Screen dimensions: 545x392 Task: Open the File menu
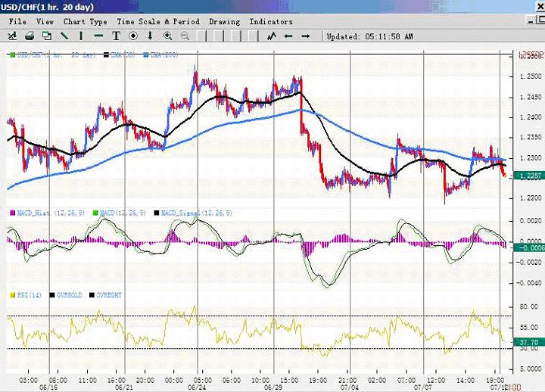[17, 22]
